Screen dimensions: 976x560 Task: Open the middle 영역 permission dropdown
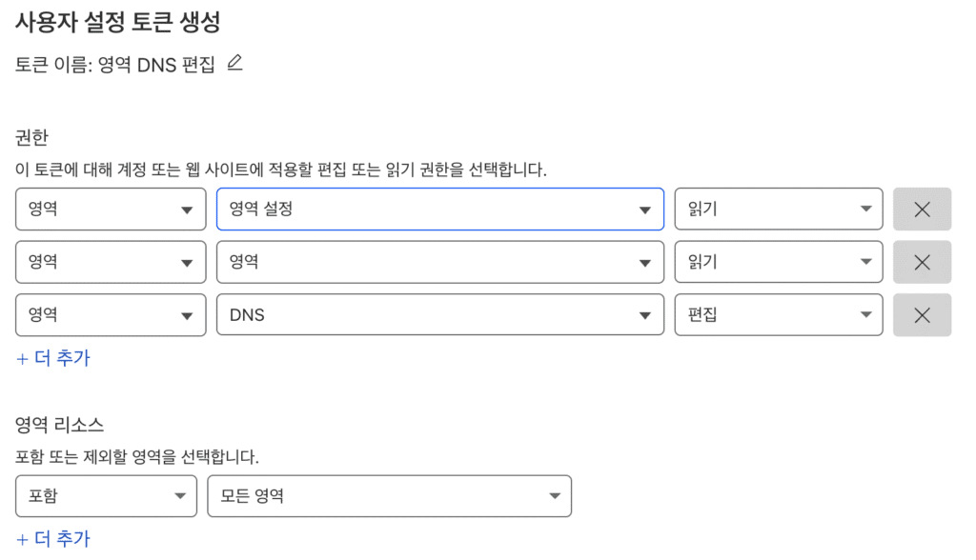(439, 262)
